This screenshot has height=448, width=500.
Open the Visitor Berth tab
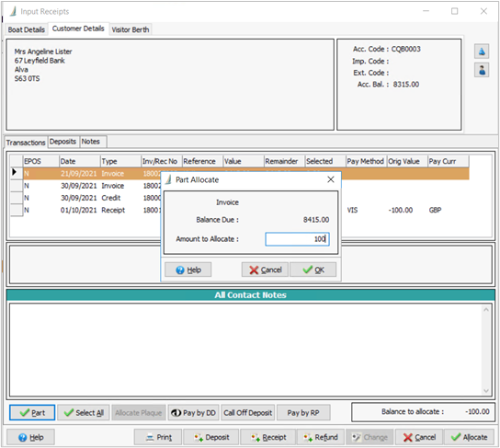pyautogui.click(x=131, y=29)
